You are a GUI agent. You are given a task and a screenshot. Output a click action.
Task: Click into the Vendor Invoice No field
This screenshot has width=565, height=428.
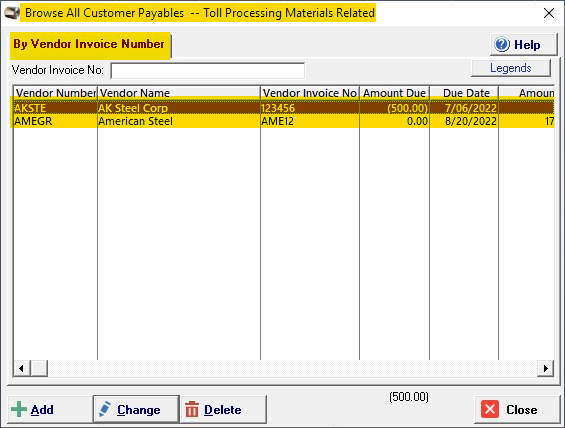208,70
